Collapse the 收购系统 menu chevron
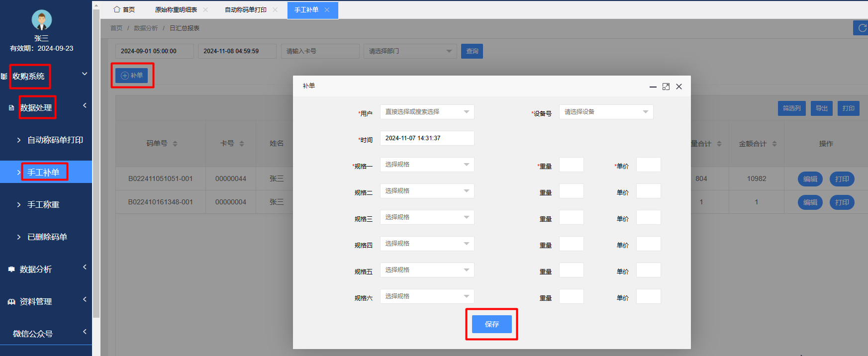This screenshot has width=868, height=356. click(x=85, y=74)
